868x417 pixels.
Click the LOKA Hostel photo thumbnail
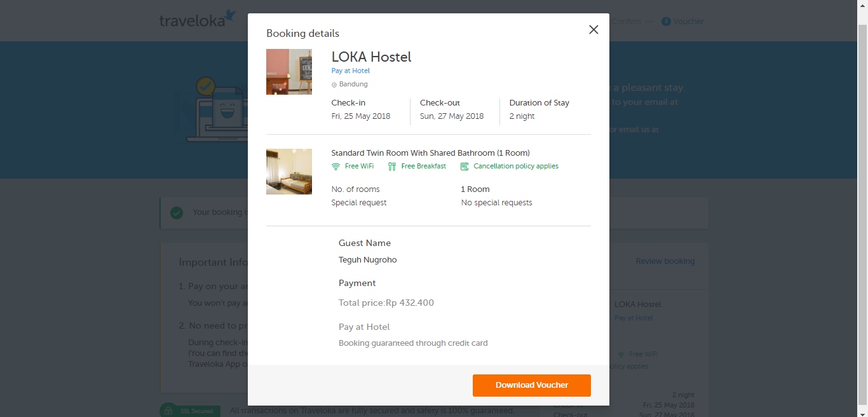coord(289,72)
